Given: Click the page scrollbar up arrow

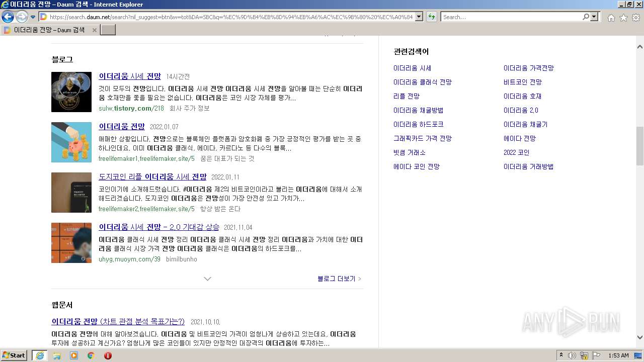Looking at the screenshot, I should click(640, 47).
